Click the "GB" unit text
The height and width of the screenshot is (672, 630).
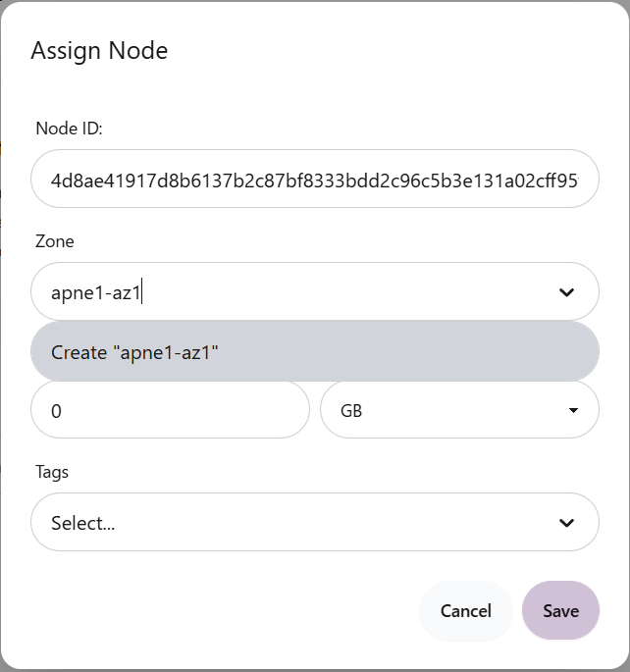351,411
